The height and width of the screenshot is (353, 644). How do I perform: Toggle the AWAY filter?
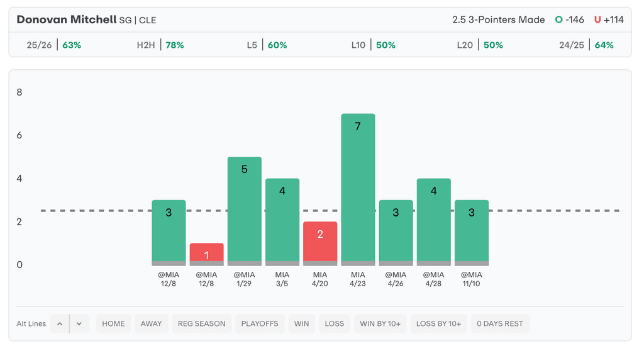[x=151, y=323]
